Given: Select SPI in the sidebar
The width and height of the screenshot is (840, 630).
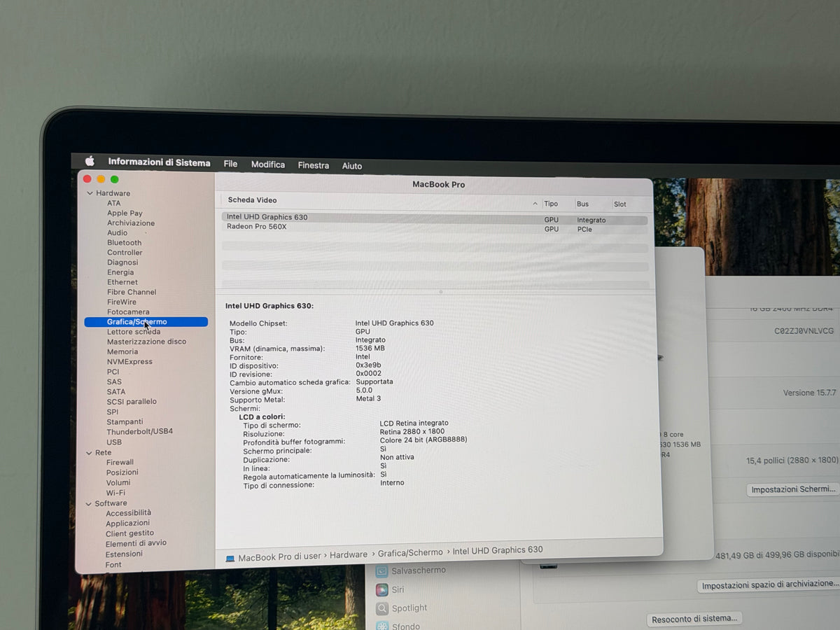Looking at the screenshot, I should click(112, 412).
